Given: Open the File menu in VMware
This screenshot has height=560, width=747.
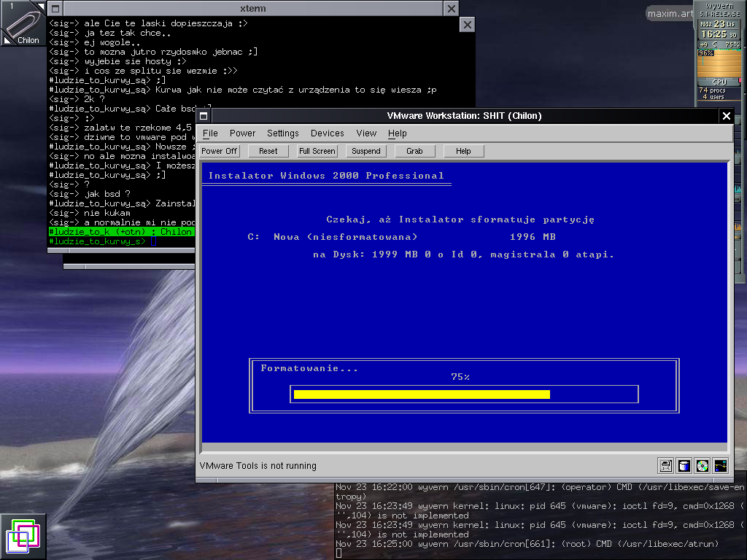Looking at the screenshot, I should [210, 133].
